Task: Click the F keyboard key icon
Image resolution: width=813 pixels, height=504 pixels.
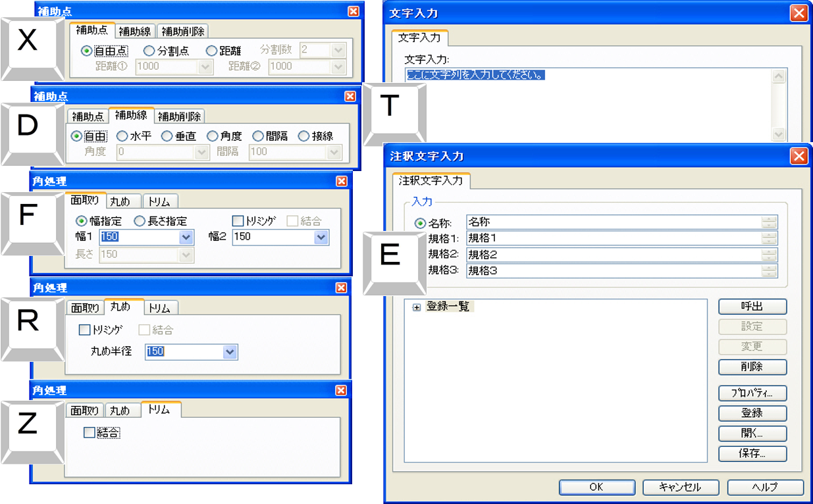Action: pyautogui.click(x=26, y=216)
